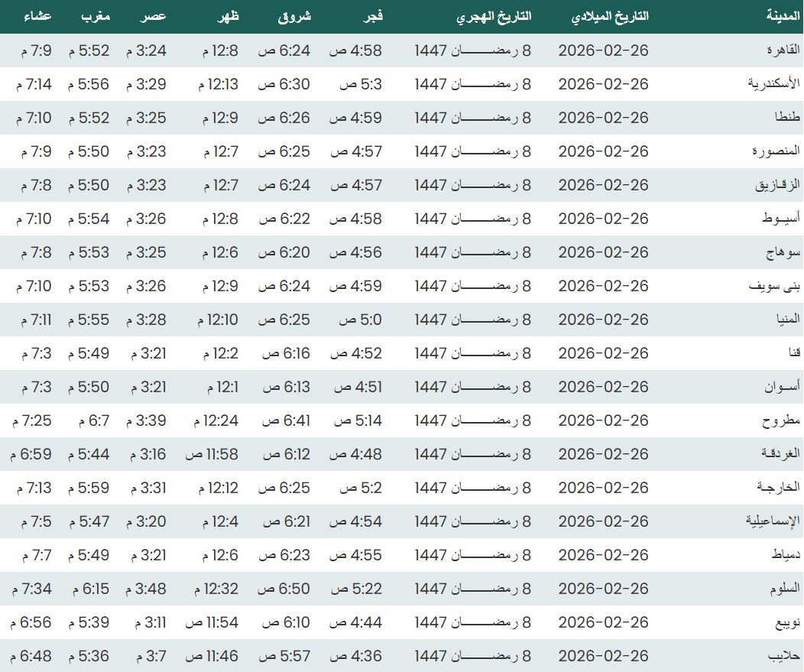Viewport: 804px width, 672px height.
Task: Select the المنصورة city cell
Action: (x=776, y=151)
